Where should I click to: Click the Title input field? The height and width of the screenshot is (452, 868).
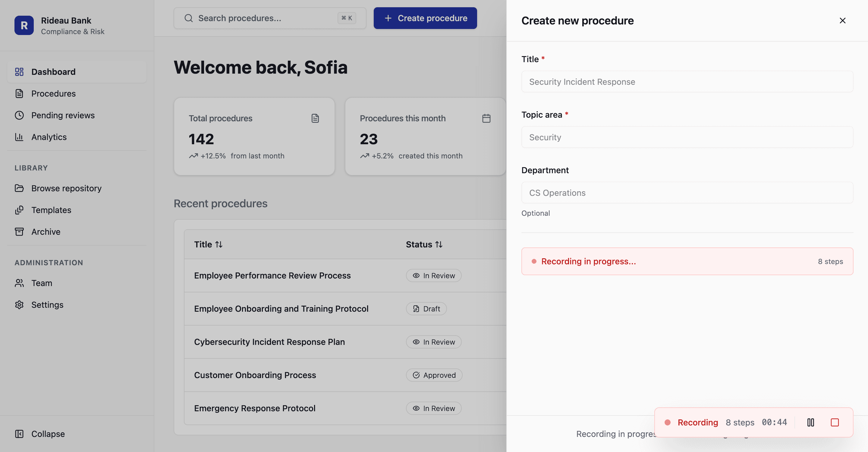tap(687, 82)
